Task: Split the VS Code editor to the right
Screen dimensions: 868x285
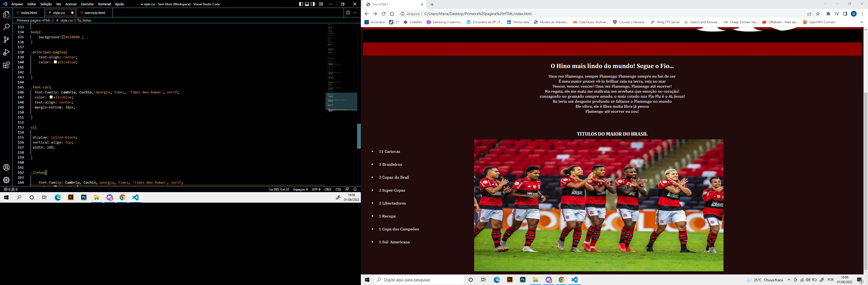Action: pyautogui.click(x=348, y=13)
